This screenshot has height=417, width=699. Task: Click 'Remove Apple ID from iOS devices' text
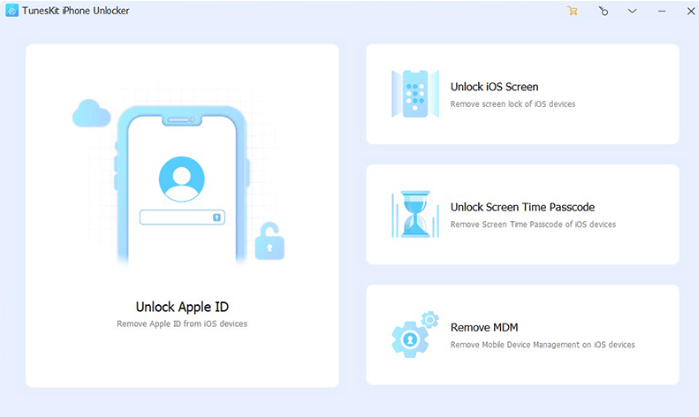[x=182, y=324]
